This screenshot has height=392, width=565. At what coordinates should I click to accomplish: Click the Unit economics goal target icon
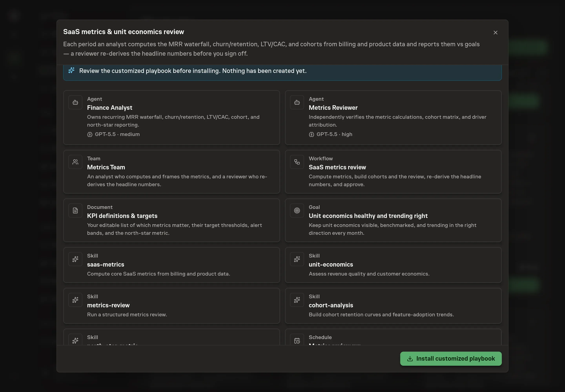(x=297, y=211)
